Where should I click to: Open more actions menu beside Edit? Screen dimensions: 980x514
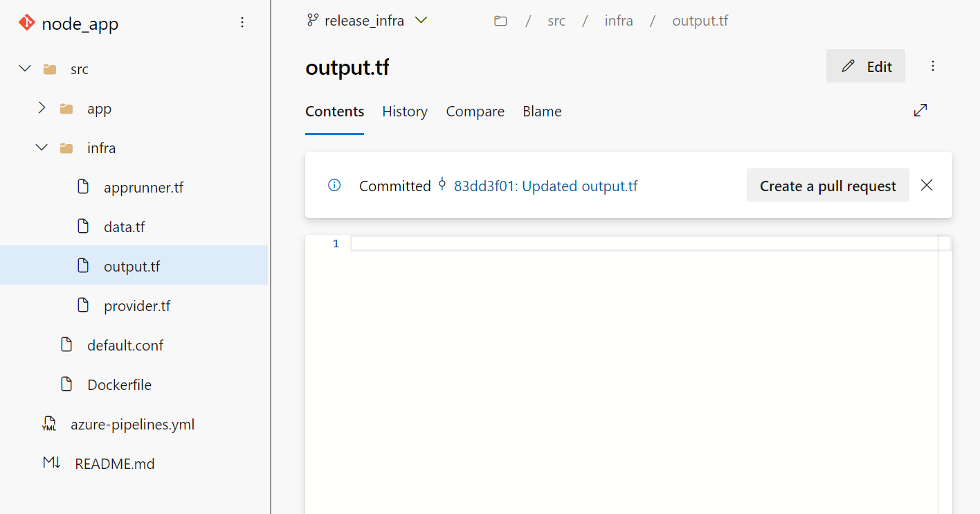click(933, 66)
